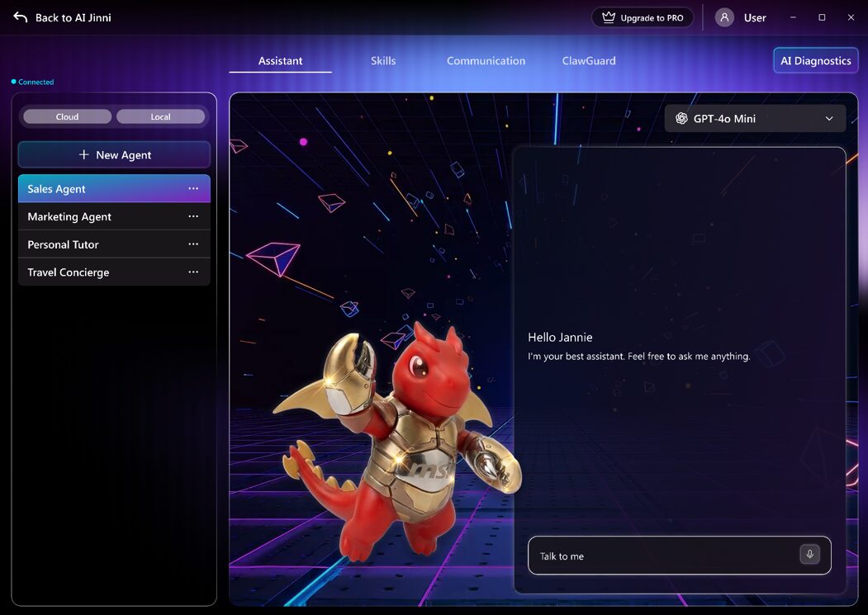Click the red dragon mascot
The height and width of the screenshot is (615, 868).
396,440
